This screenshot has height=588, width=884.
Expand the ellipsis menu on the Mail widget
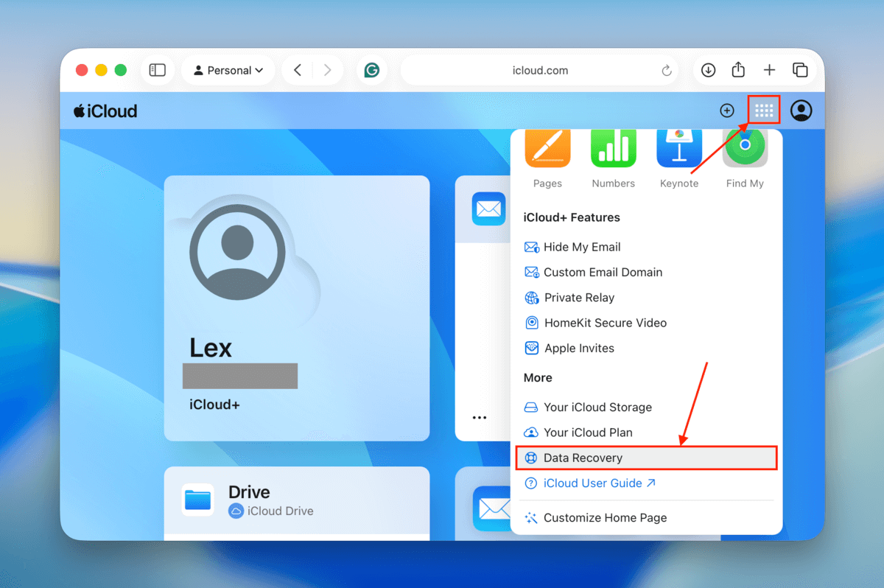click(480, 417)
